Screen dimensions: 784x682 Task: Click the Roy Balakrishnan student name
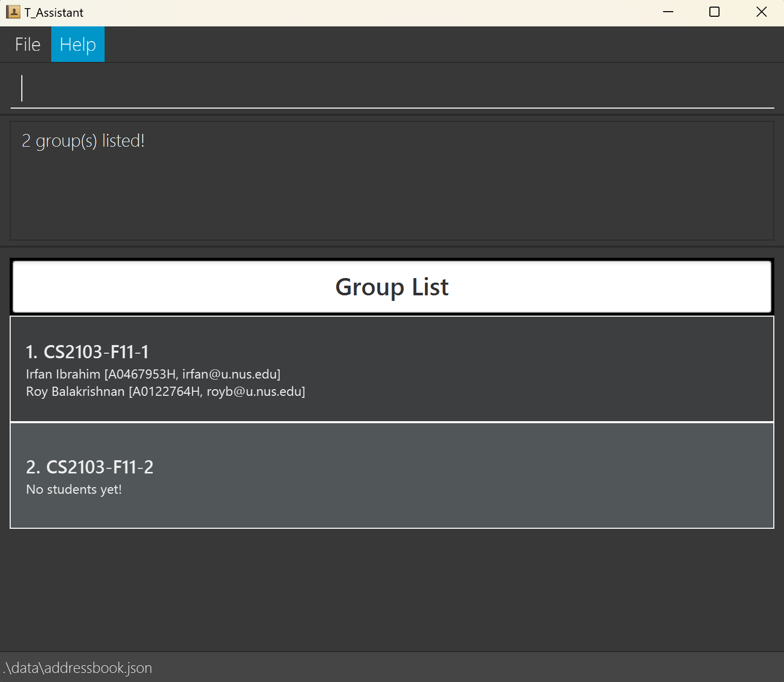pyautogui.click(x=75, y=392)
